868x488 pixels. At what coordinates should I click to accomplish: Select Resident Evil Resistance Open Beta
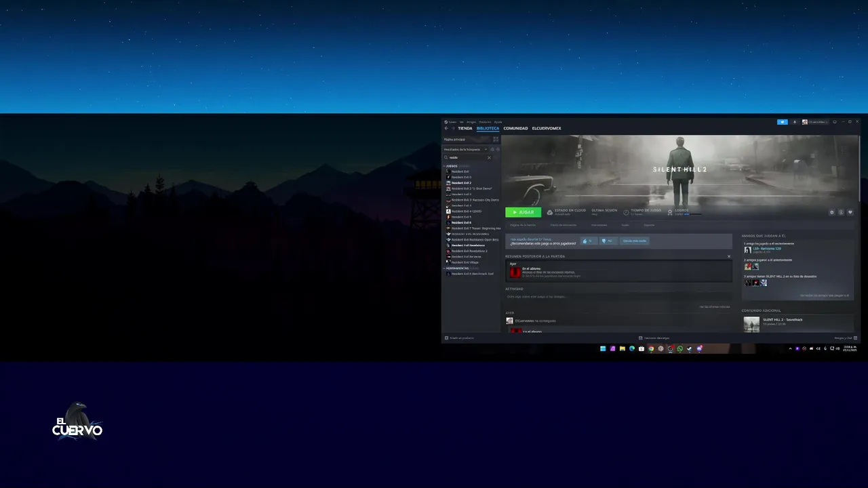coord(471,239)
